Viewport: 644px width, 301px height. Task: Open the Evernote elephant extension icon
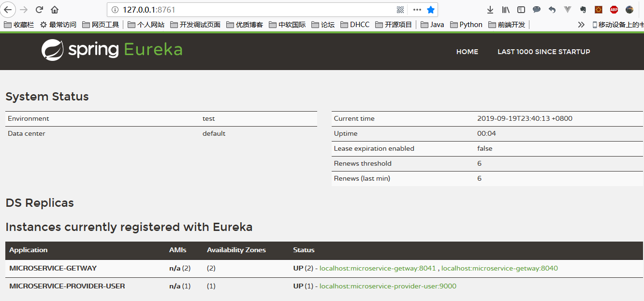coord(583,10)
